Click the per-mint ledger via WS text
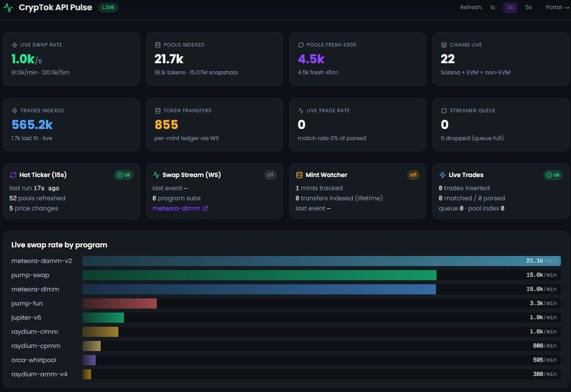The image size is (571, 392). click(x=187, y=138)
